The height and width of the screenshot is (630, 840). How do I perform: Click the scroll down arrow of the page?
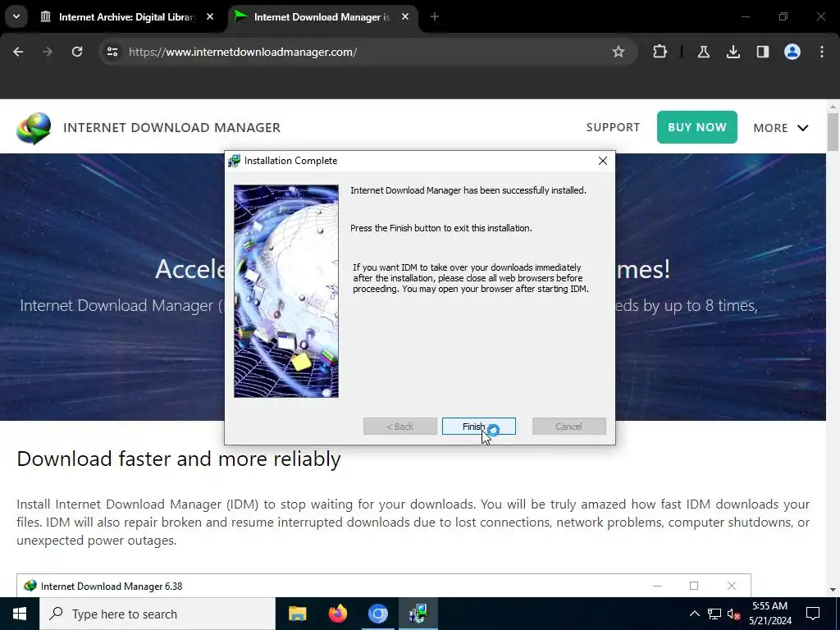point(833,591)
